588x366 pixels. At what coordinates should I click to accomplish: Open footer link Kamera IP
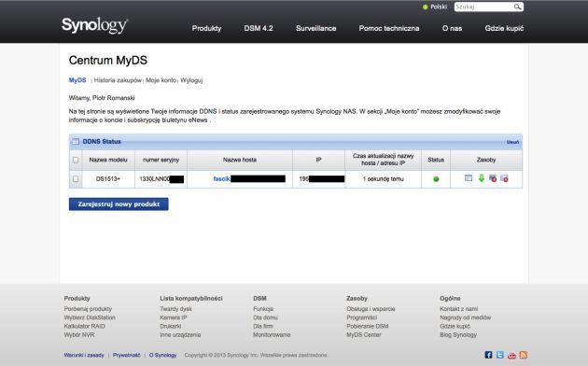click(x=174, y=317)
